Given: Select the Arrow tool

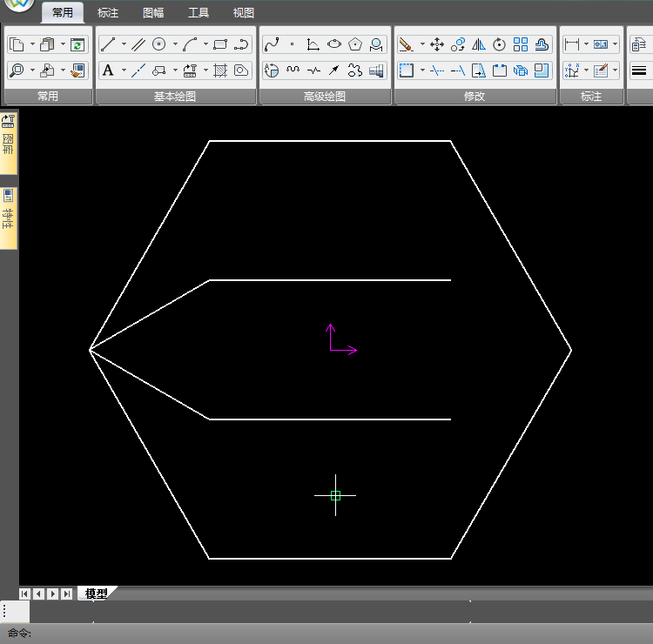Looking at the screenshot, I should click(334, 70).
